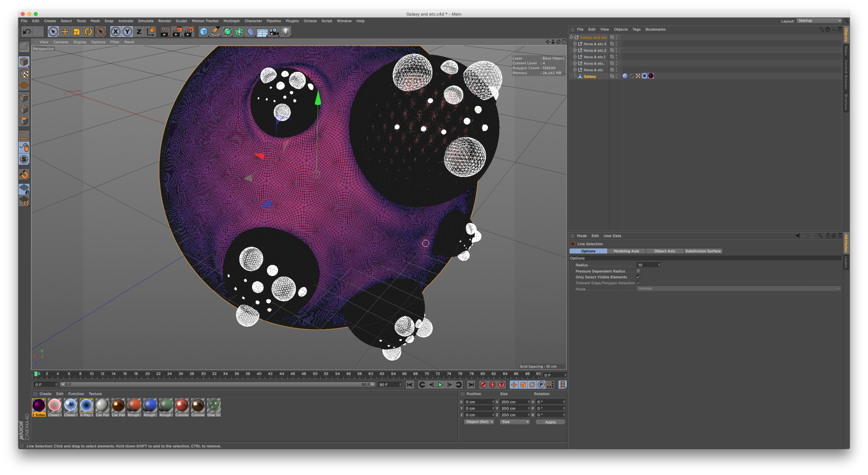
Task: Switch to the Modeling Axis tab
Action: click(626, 251)
